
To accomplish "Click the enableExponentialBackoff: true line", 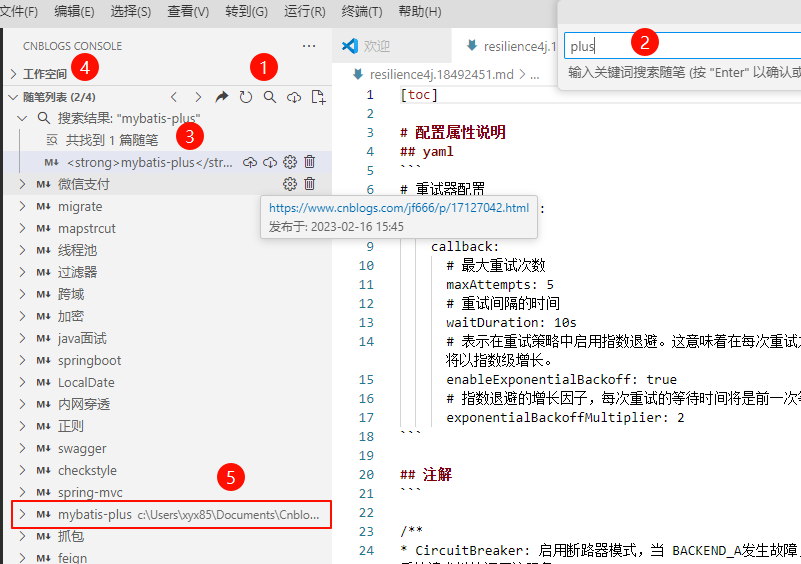I will click(x=561, y=380).
